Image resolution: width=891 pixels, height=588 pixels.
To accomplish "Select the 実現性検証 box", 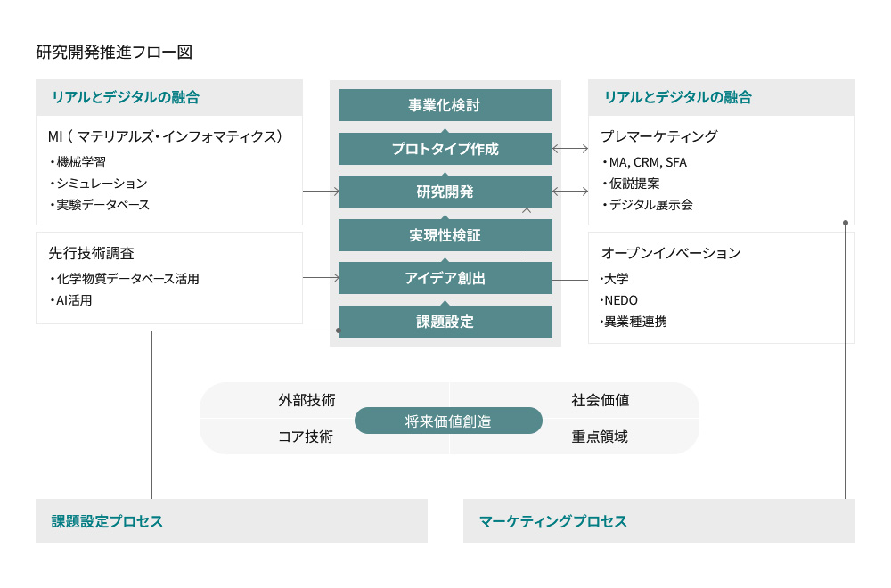I will (445, 234).
